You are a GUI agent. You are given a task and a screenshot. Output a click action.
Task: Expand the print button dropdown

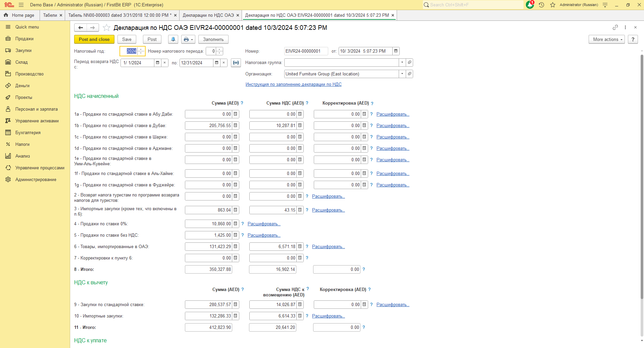point(188,40)
